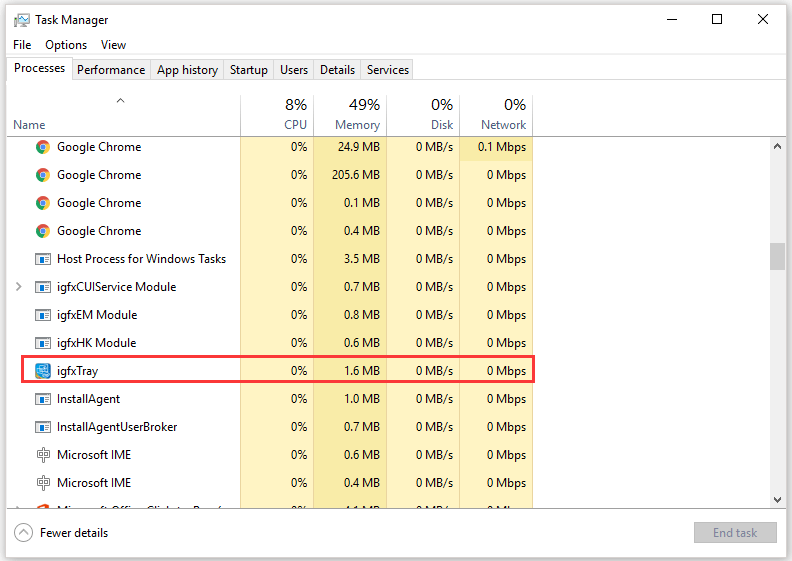The image size is (792, 561).
Task: Click the igfxCUIService Module icon
Action: [43, 287]
